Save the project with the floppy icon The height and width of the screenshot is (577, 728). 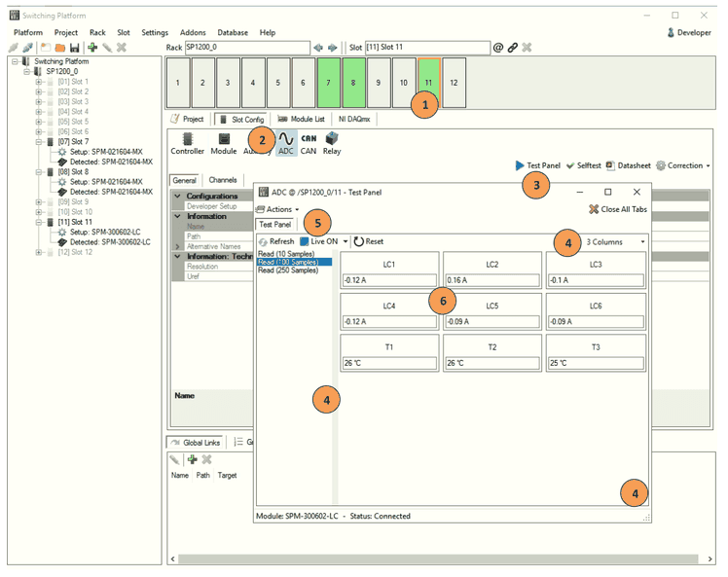coord(74,48)
